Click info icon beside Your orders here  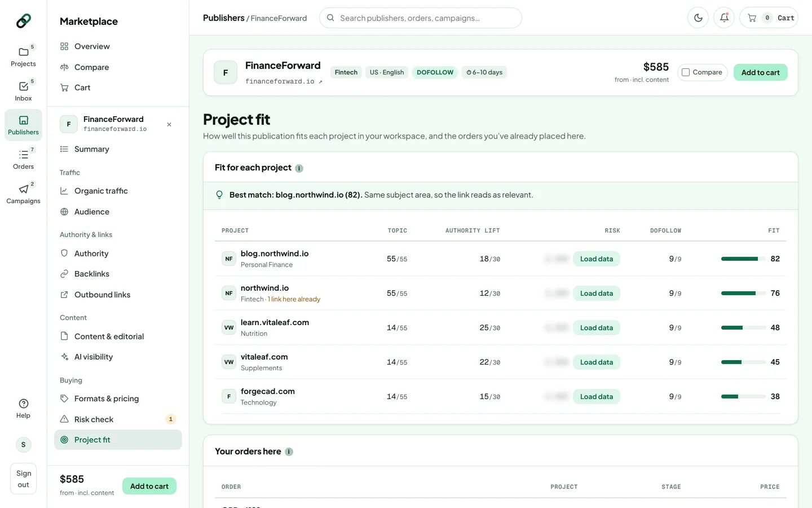point(289,452)
